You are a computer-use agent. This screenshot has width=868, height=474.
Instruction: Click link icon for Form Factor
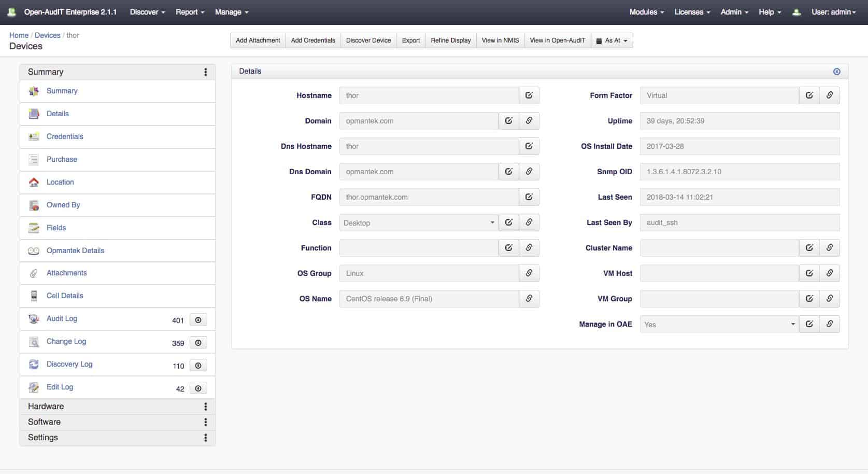click(x=829, y=95)
